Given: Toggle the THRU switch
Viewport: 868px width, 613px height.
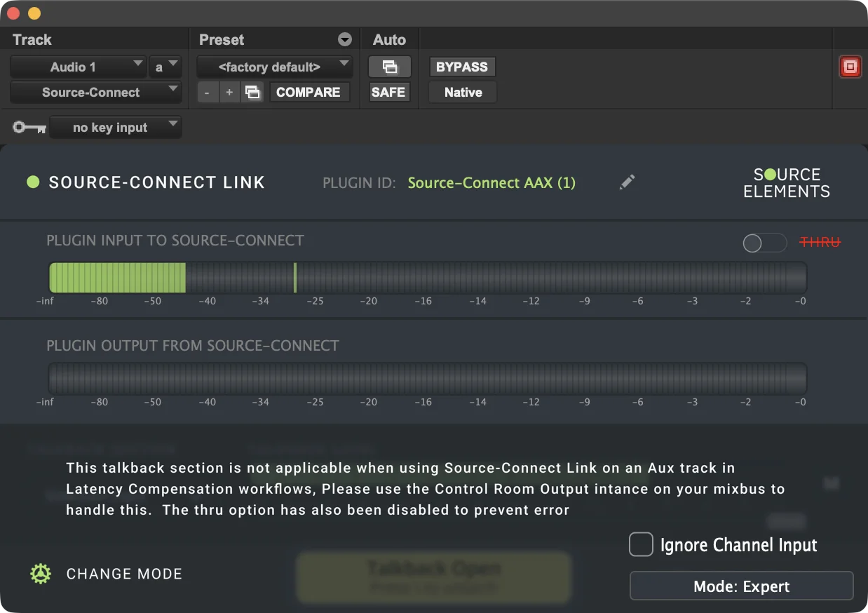Looking at the screenshot, I should (764, 243).
